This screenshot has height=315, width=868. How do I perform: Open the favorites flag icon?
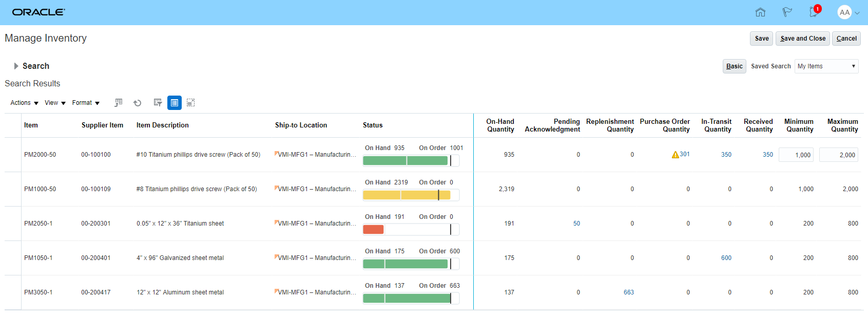click(787, 12)
